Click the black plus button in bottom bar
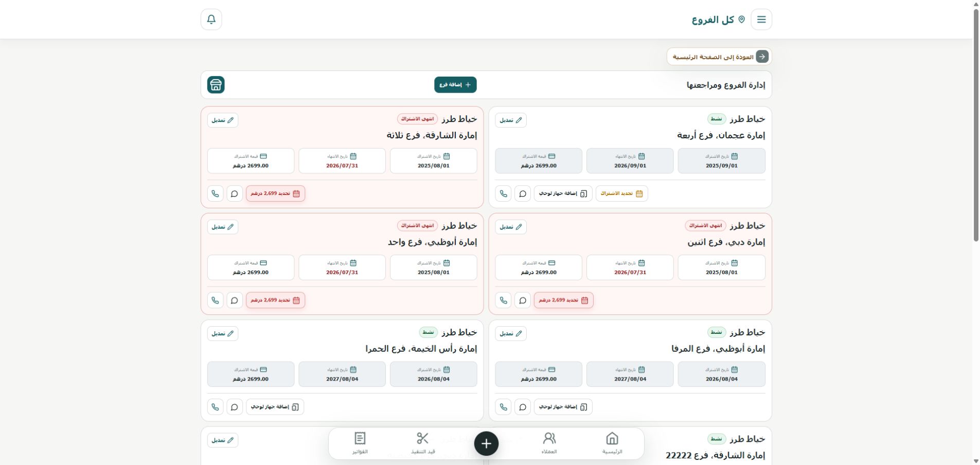The image size is (980, 465). [x=486, y=443]
